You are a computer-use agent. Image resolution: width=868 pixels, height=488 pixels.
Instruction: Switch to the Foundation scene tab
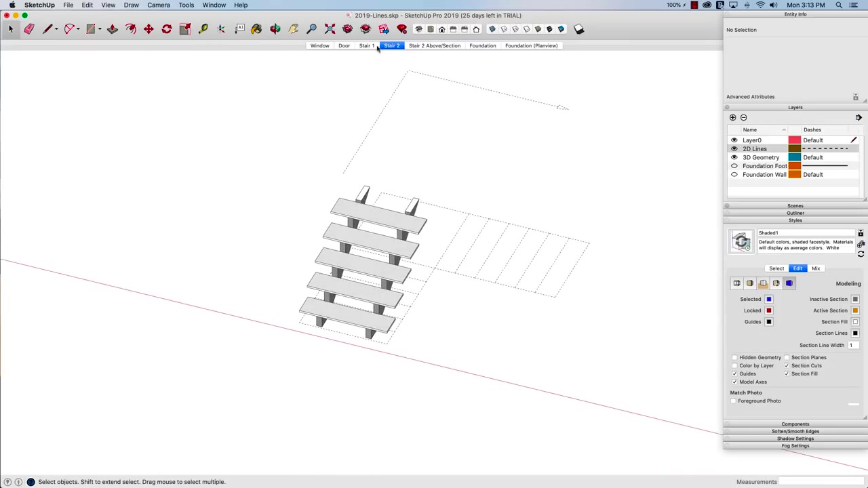tap(482, 45)
